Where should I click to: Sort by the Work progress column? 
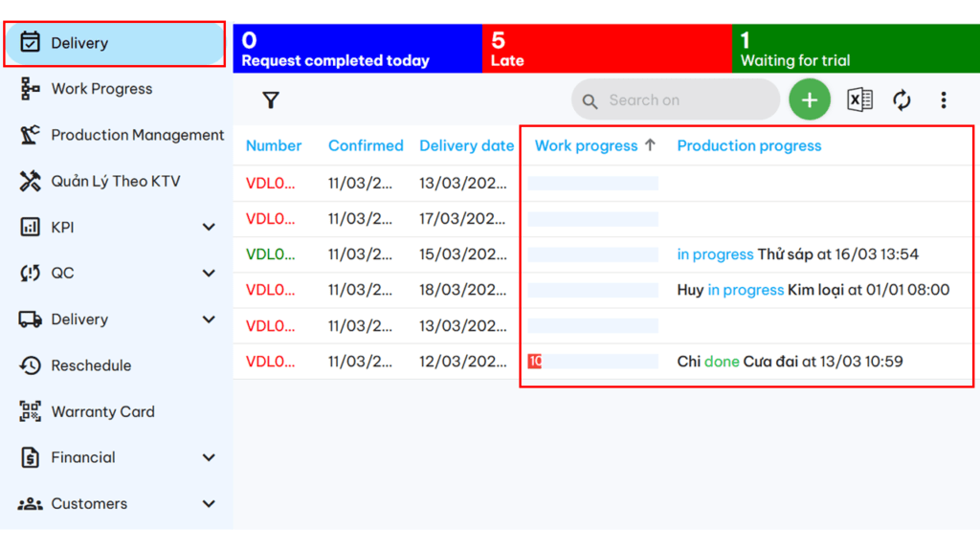(x=586, y=145)
